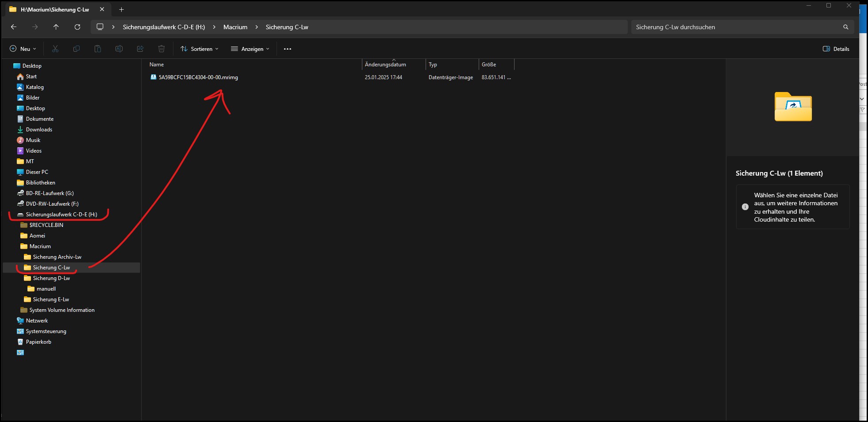Click Sicherung C-Lw in the breadcrumb
Viewport: 868px width, 422px height.
pyautogui.click(x=287, y=27)
